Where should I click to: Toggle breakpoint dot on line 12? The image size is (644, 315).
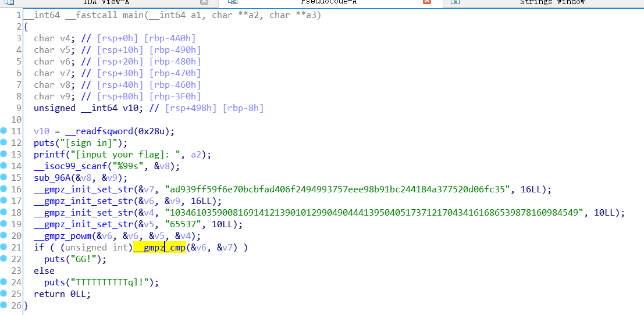click(3, 142)
